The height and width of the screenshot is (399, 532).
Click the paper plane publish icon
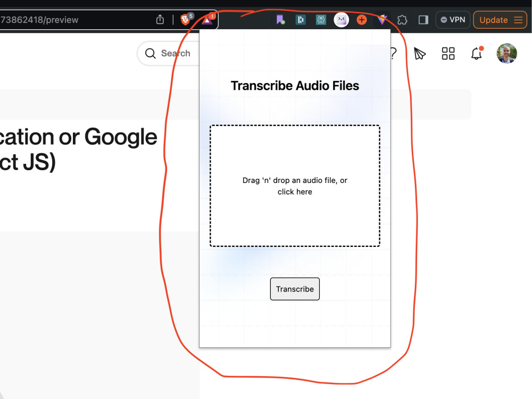tap(419, 53)
